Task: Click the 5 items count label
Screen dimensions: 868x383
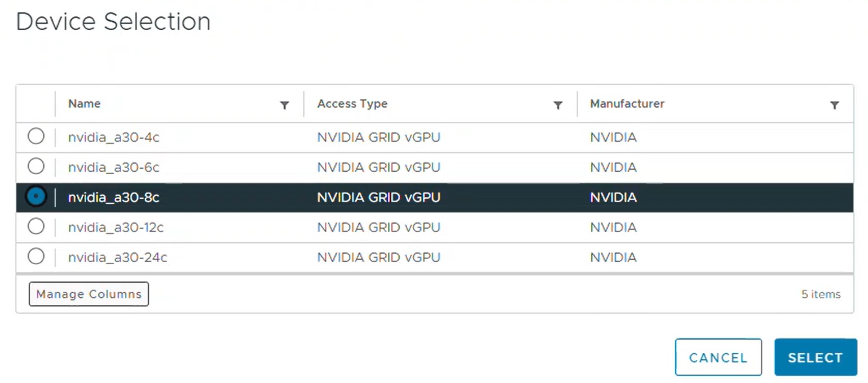Action: 821,294
